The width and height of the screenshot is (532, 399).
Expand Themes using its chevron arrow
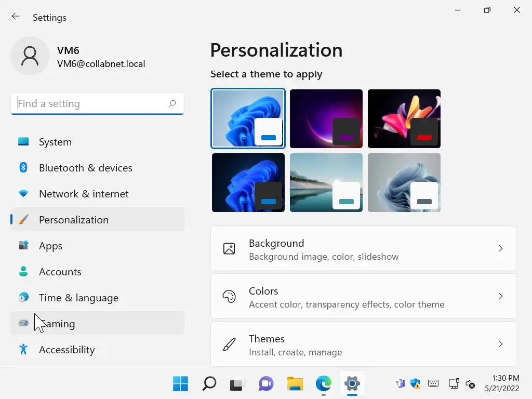tap(500, 344)
